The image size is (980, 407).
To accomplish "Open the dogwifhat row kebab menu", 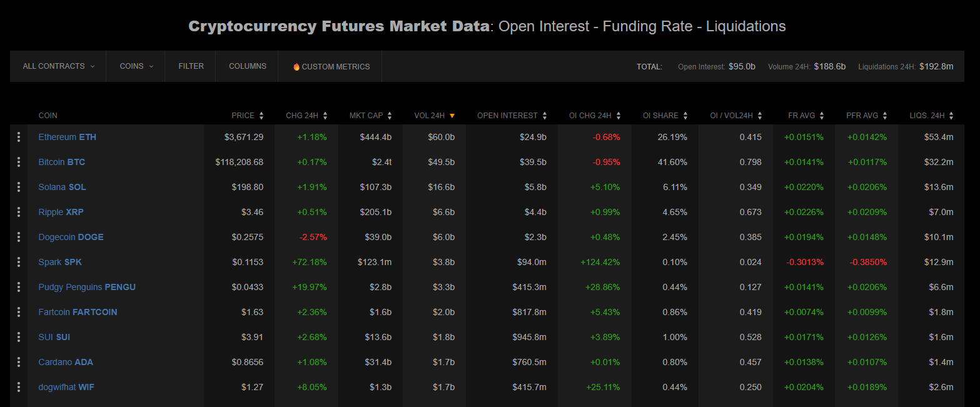I will [19, 387].
